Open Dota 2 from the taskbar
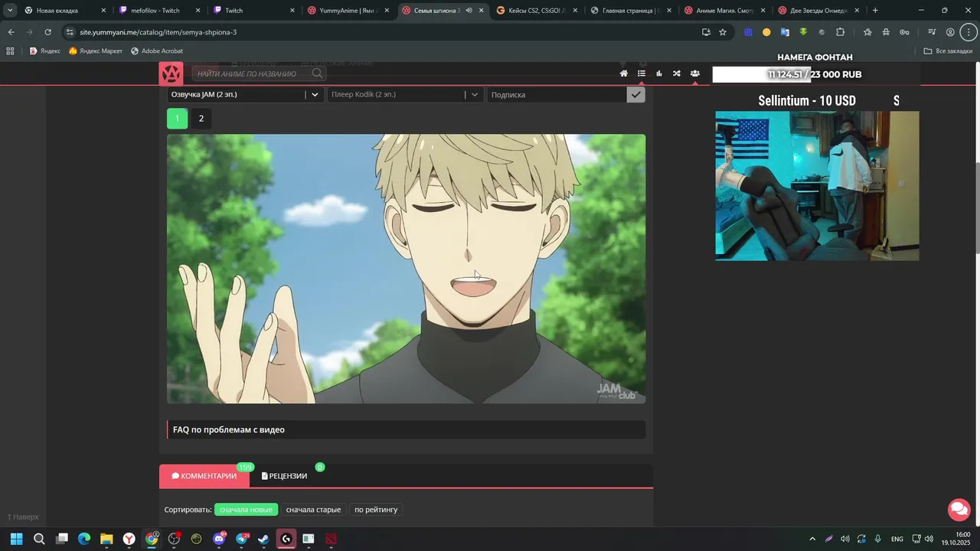This screenshot has height=551, width=980. 331,539
